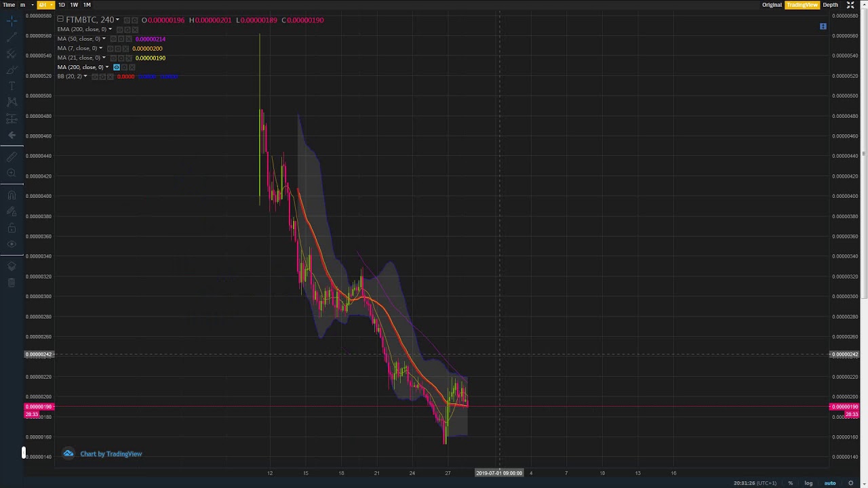Image resolution: width=868 pixels, height=488 pixels.
Task: Open settings for MA 50 indicator
Action: pos(121,39)
